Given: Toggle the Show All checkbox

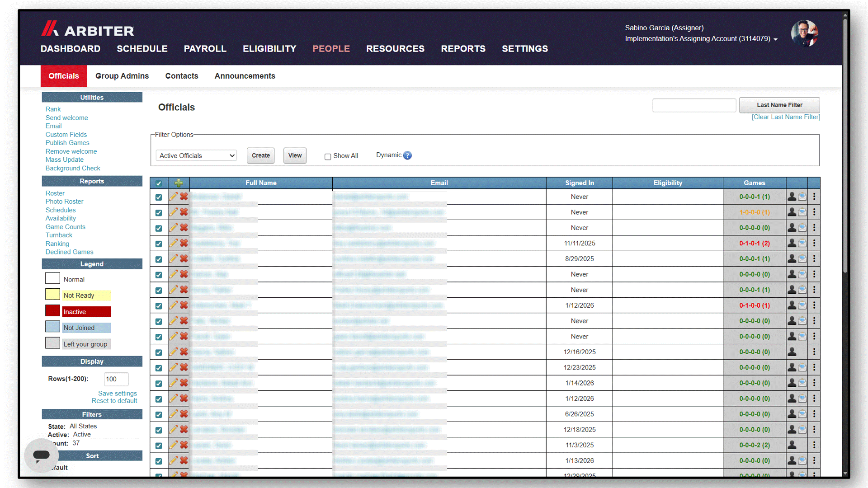Looking at the screenshot, I should tap(328, 156).
